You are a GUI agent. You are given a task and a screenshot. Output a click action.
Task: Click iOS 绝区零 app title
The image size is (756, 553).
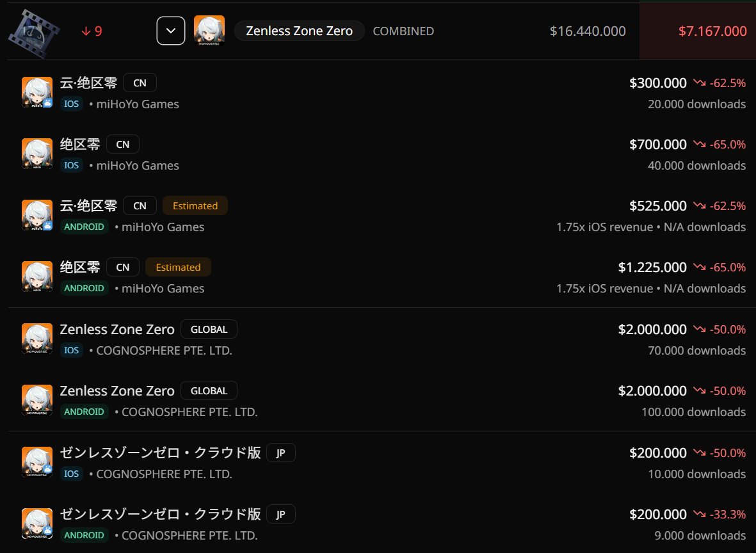(x=80, y=144)
